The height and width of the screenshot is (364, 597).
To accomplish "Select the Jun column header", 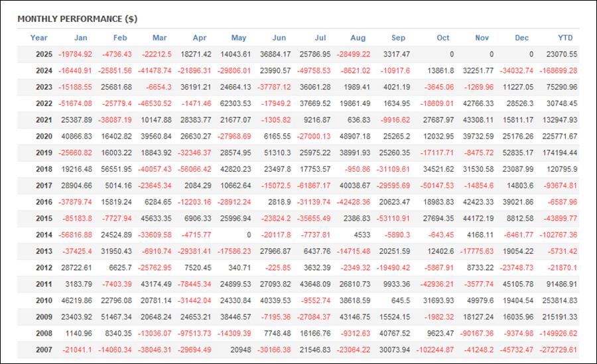I will point(279,38).
